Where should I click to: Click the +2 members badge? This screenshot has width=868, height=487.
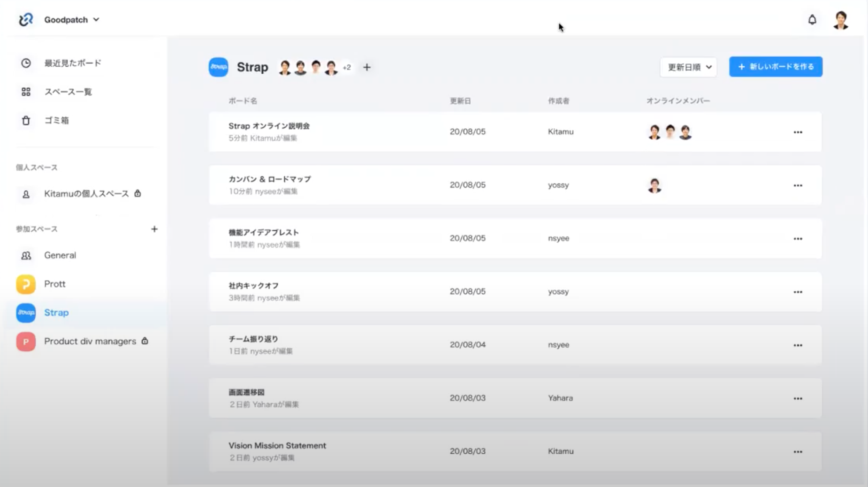(x=347, y=68)
